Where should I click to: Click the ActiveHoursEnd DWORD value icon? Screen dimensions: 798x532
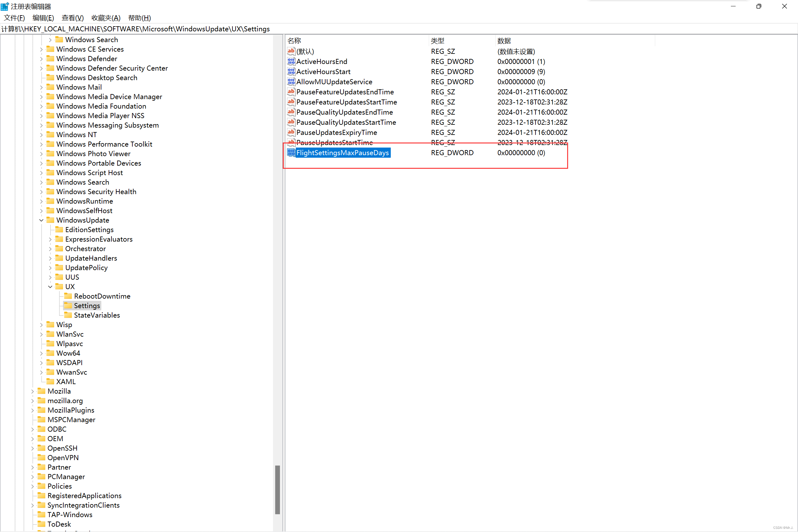(x=291, y=61)
